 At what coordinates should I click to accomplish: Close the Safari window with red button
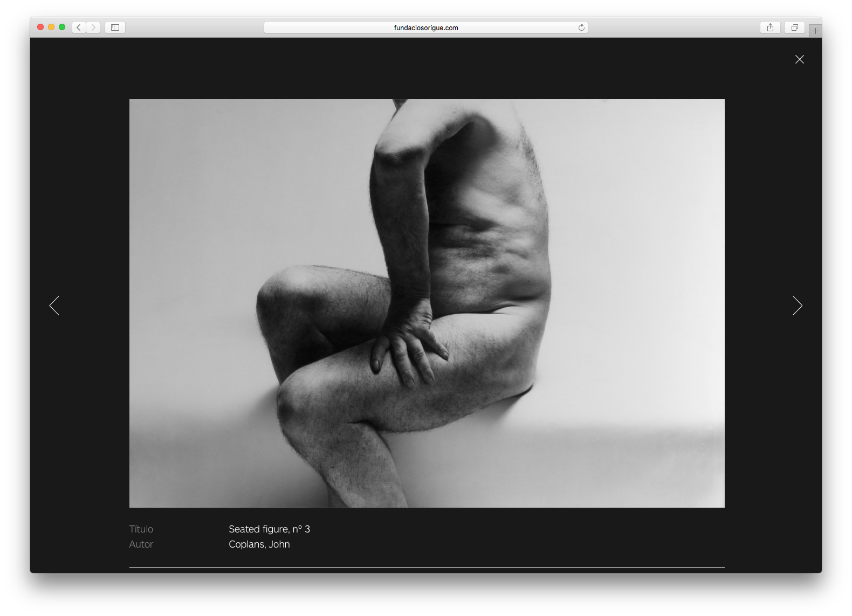[40, 27]
